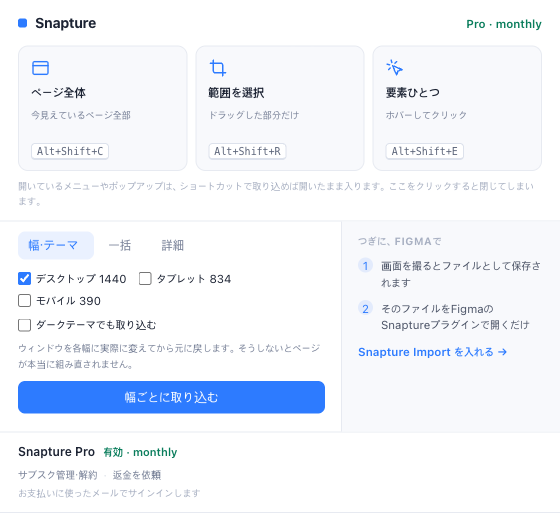Screen dimensions: 560x514
Task: Click the ホバーしてクリック description
Action: 426,115
